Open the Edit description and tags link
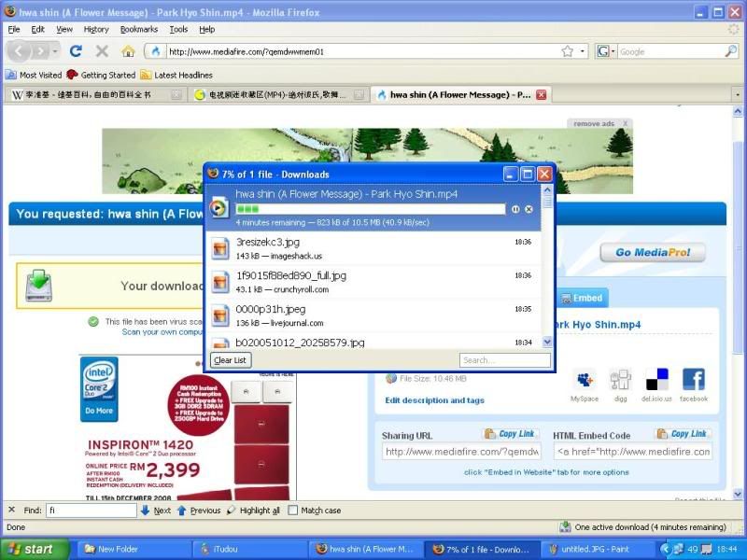The image size is (747, 560). [434, 400]
